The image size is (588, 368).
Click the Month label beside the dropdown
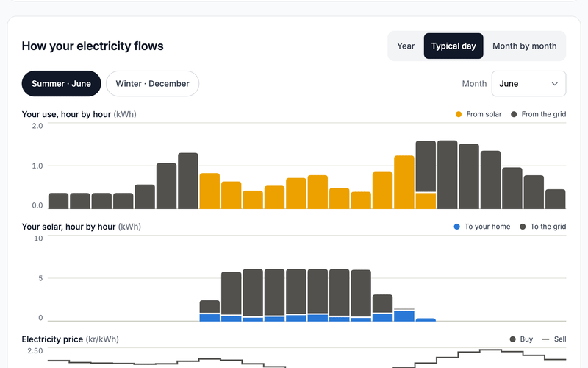474,83
